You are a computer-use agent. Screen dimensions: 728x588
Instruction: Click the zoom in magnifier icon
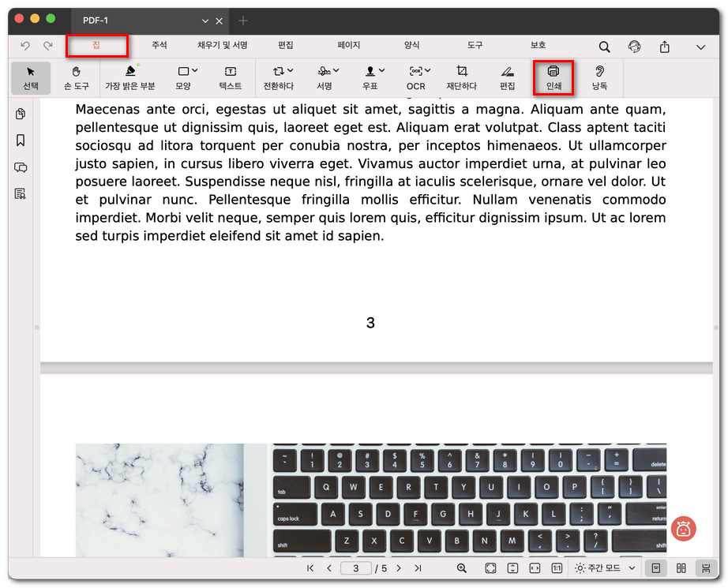461,568
